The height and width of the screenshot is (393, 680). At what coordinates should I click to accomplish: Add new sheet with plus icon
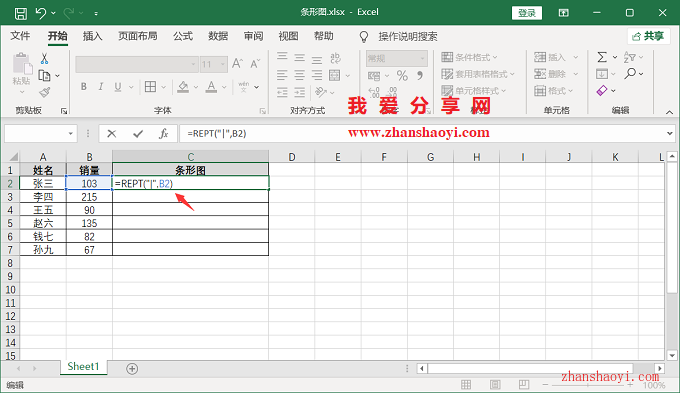click(x=132, y=369)
